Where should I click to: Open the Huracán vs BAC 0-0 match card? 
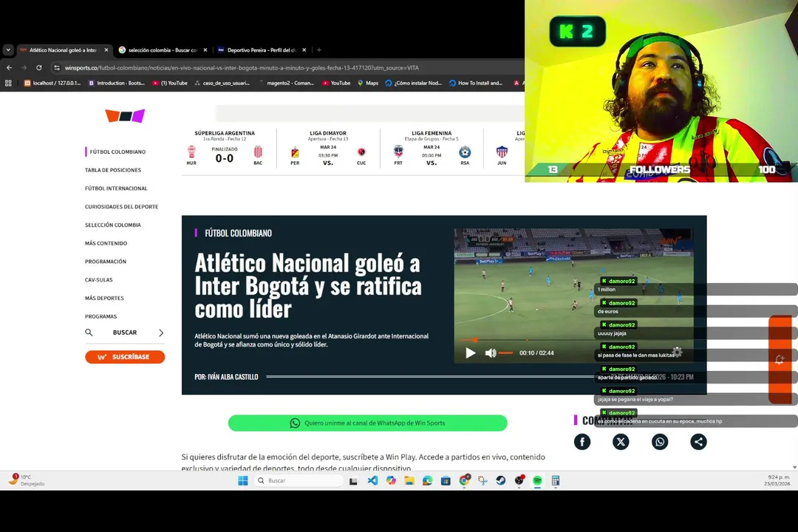tap(225, 148)
